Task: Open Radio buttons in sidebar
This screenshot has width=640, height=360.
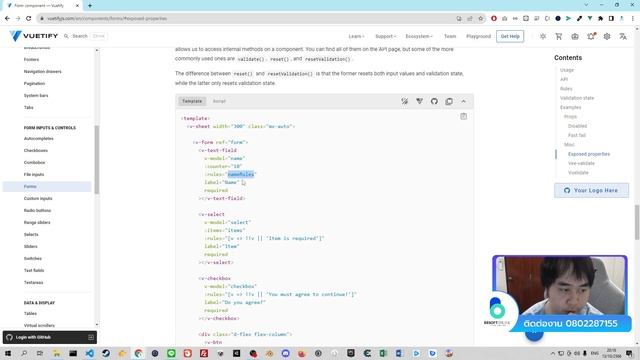Action: point(37,211)
